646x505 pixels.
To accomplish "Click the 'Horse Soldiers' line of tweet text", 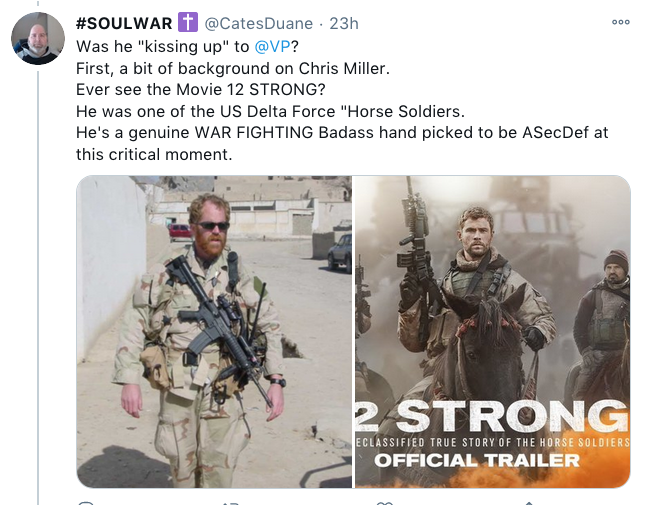I will point(270,111).
